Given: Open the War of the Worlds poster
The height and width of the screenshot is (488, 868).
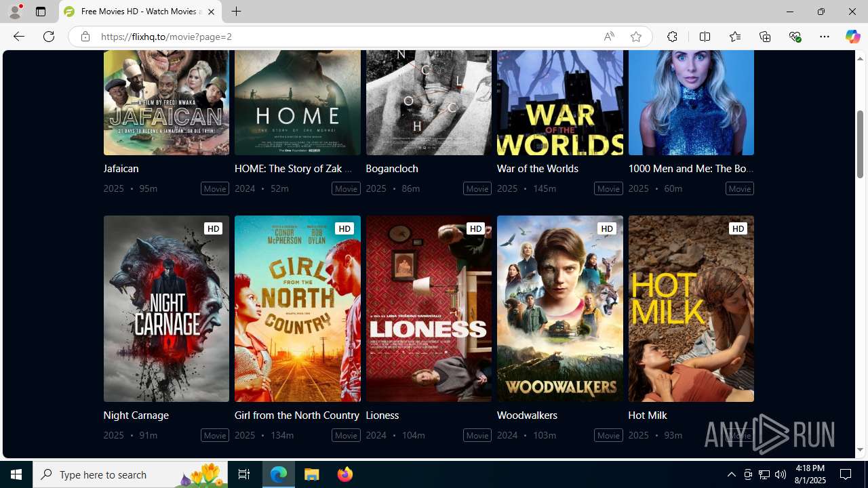Looking at the screenshot, I should (x=560, y=102).
